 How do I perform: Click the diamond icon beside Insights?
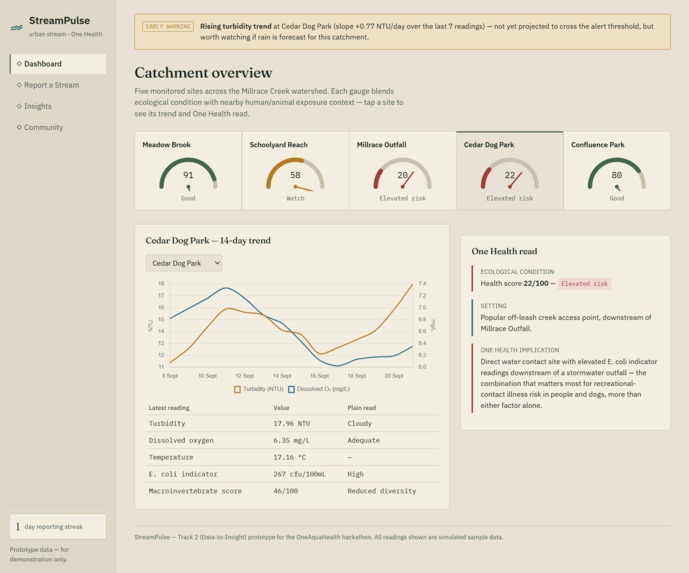(19, 106)
